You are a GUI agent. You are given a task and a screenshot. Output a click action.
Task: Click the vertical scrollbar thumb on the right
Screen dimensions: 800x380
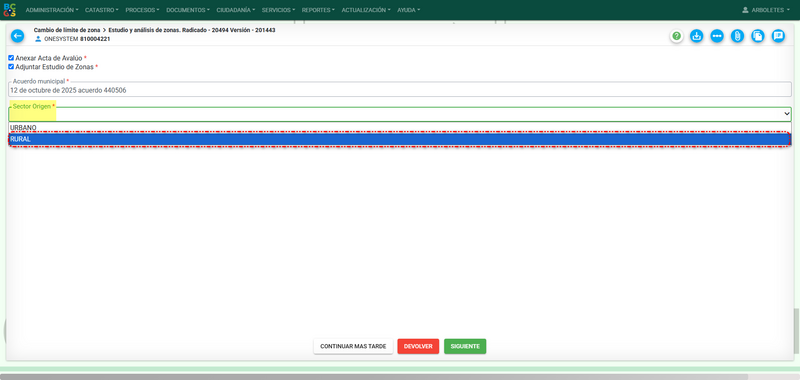[796, 331]
